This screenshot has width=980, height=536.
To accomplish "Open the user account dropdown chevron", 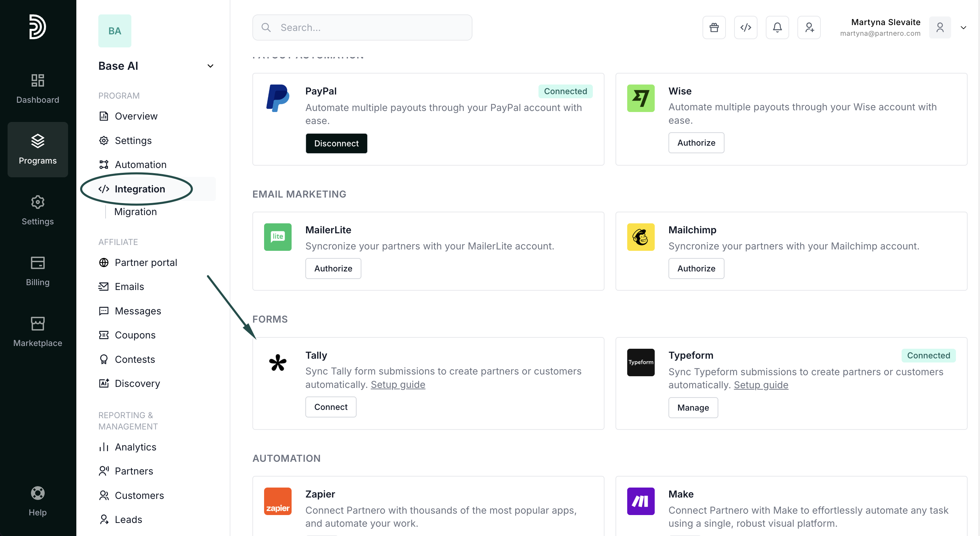I will (x=963, y=27).
